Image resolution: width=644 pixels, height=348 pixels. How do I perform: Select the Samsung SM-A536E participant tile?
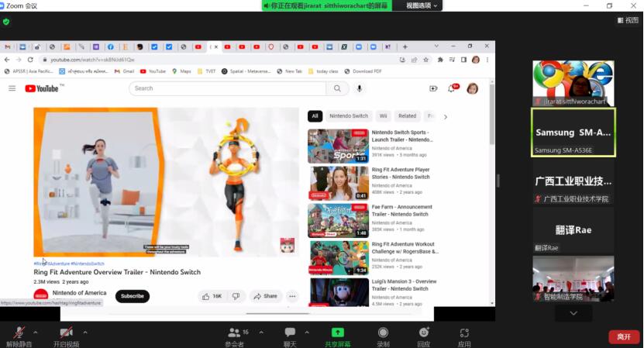(x=573, y=133)
